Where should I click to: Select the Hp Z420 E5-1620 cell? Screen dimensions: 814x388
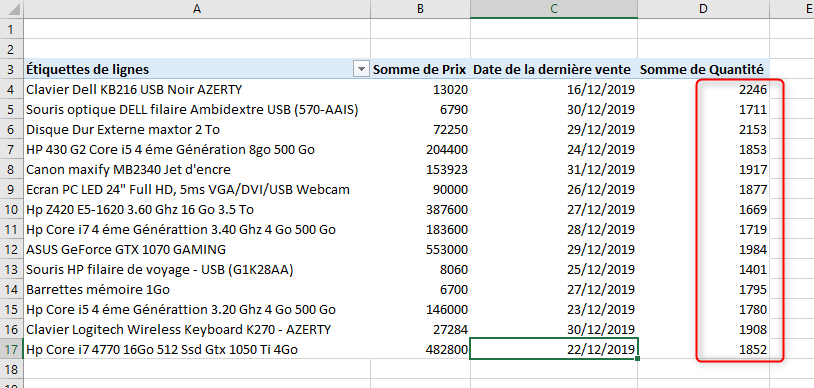[x=197, y=209]
